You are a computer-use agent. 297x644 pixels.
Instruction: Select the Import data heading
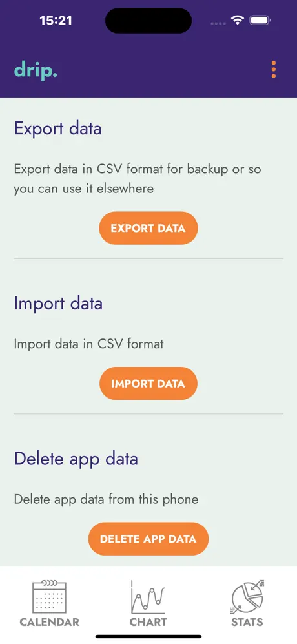tap(58, 304)
